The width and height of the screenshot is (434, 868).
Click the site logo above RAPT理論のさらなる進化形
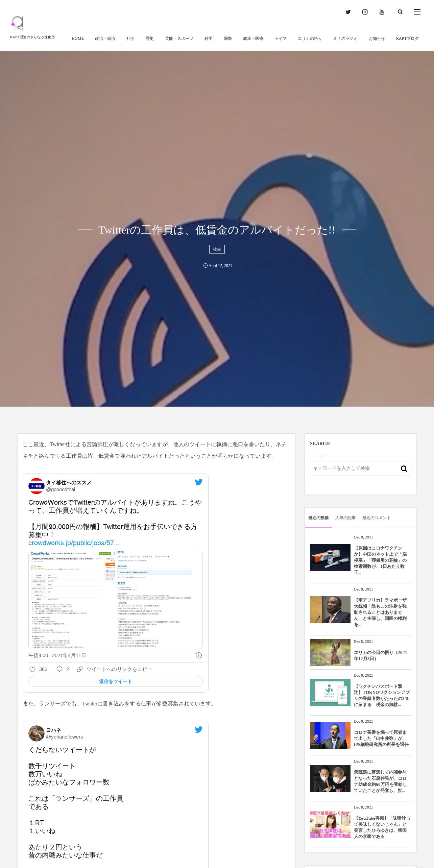click(17, 23)
